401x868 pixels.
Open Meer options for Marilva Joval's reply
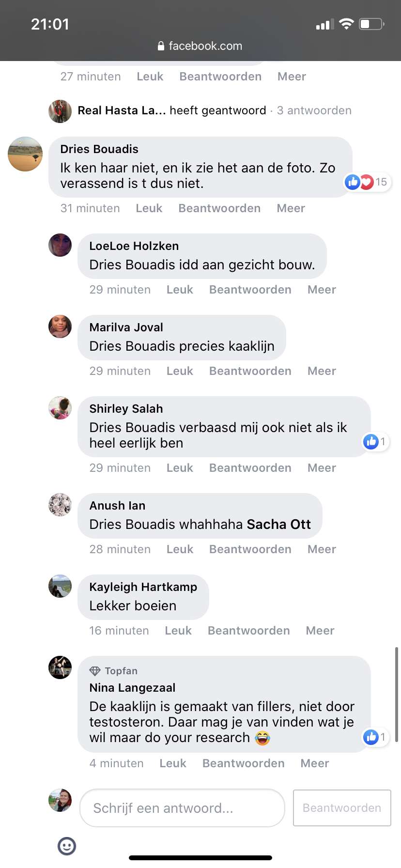(322, 371)
